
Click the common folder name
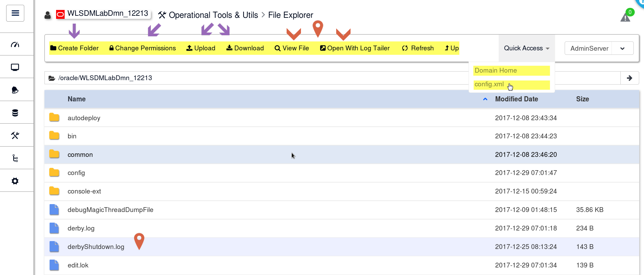(x=80, y=155)
